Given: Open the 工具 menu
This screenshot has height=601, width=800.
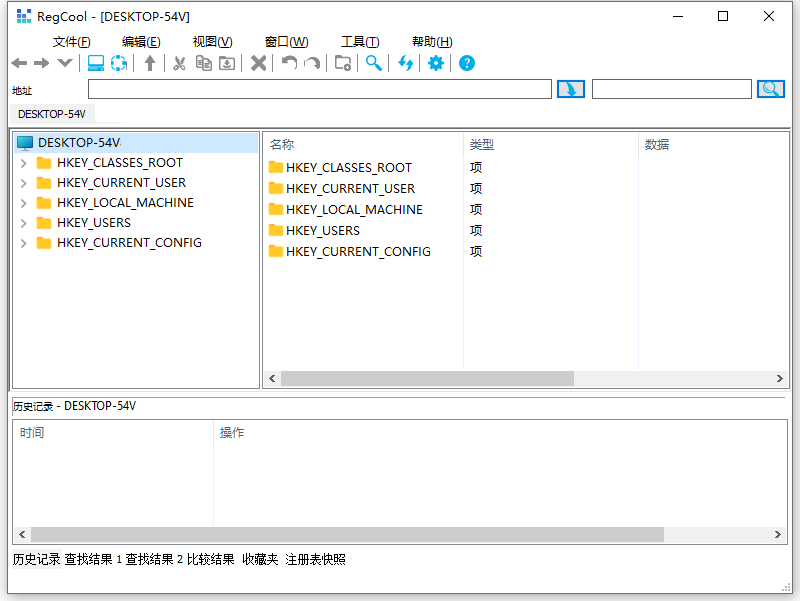Looking at the screenshot, I should click(x=362, y=41).
